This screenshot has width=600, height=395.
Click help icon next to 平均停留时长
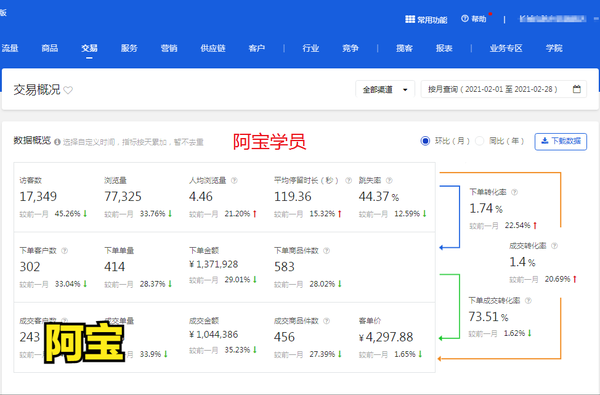pos(348,180)
